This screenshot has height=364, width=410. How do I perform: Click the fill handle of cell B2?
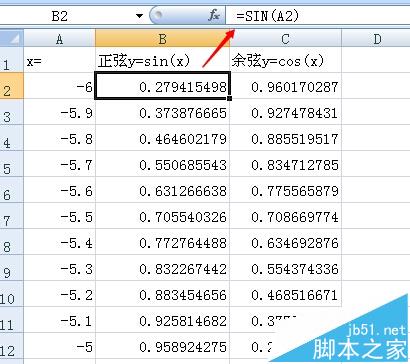(229, 98)
